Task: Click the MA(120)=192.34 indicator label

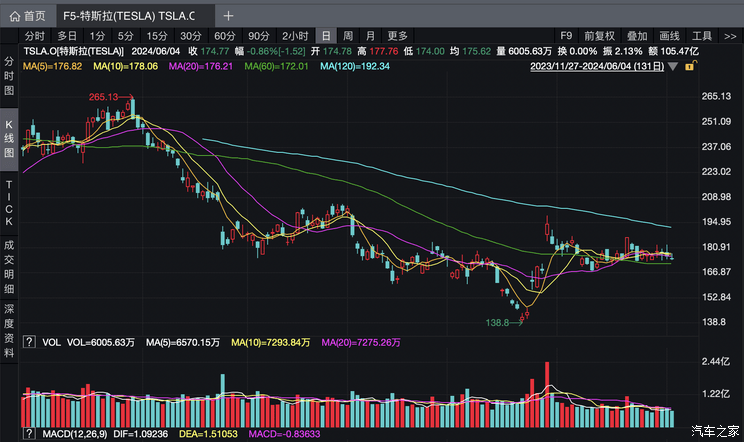Action: point(355,66)
